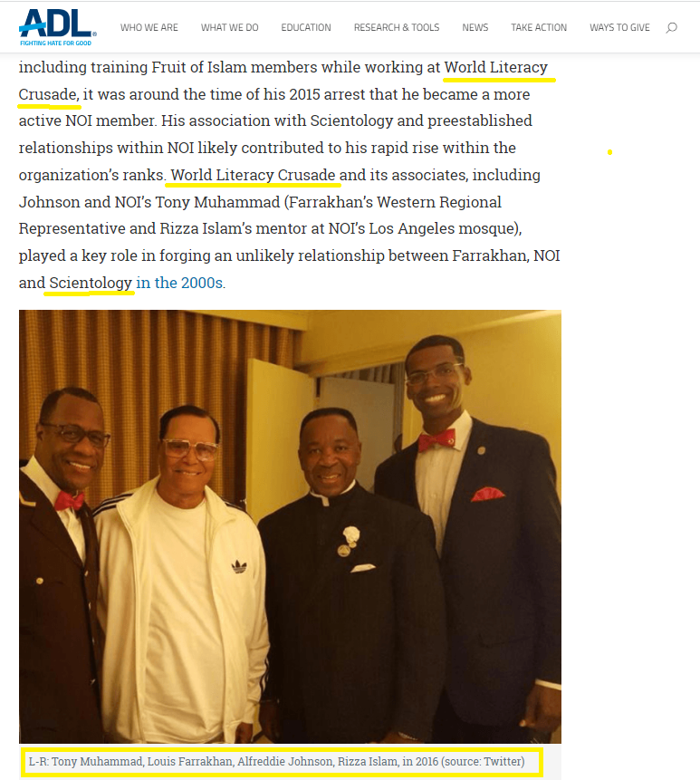Click the photo caption mentioning Twitter source

point(276,762)
